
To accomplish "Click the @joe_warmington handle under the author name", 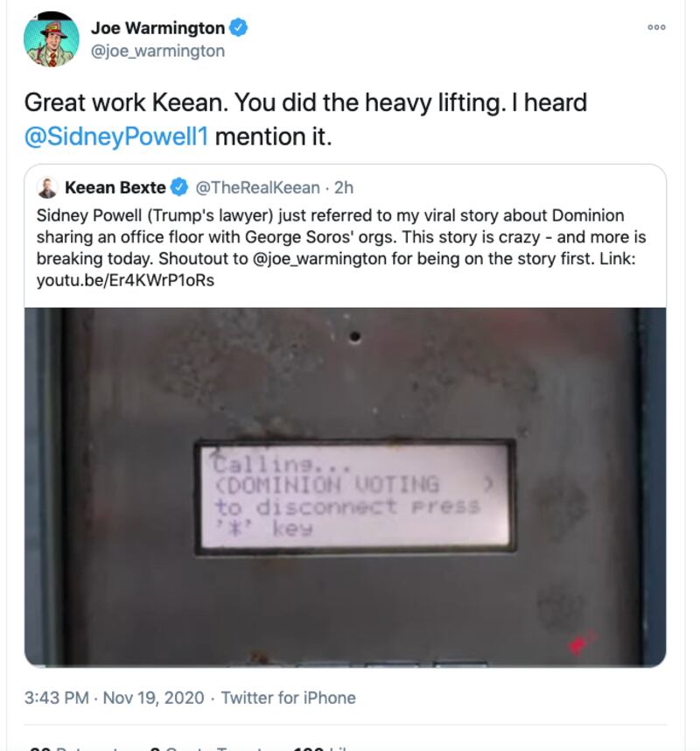I will [158, 51].
